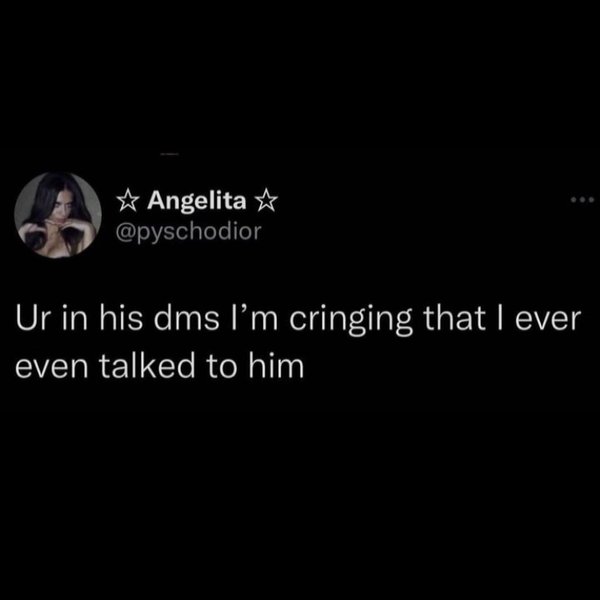Click the final word "him" in the tweet
600x600 pixels.
click(x=277, y=366)
